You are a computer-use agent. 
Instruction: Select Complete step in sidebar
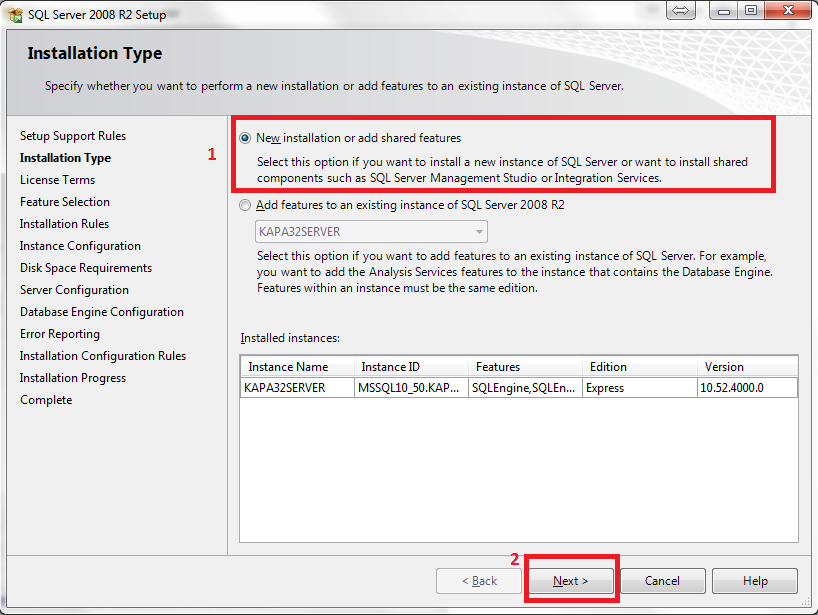(46, 400)
